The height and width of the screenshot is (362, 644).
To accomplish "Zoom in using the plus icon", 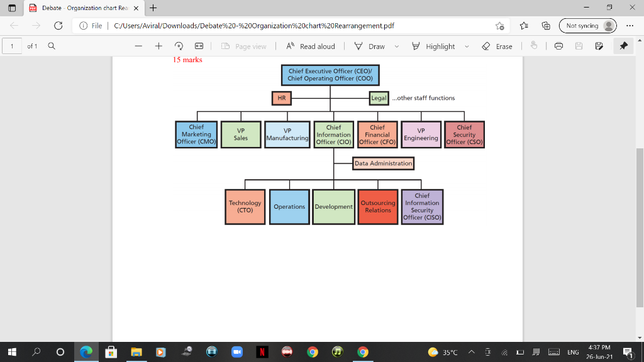I will tap(158, 45).
